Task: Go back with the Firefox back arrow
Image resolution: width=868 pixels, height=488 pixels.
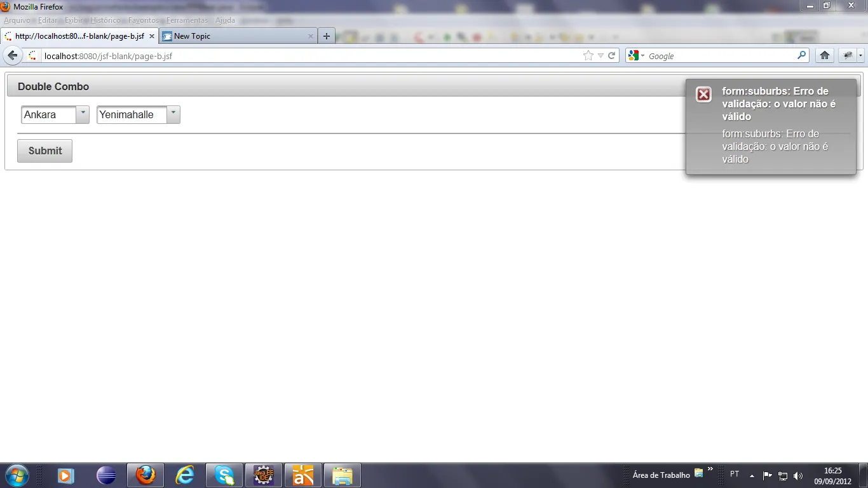Action: [12, 56]
